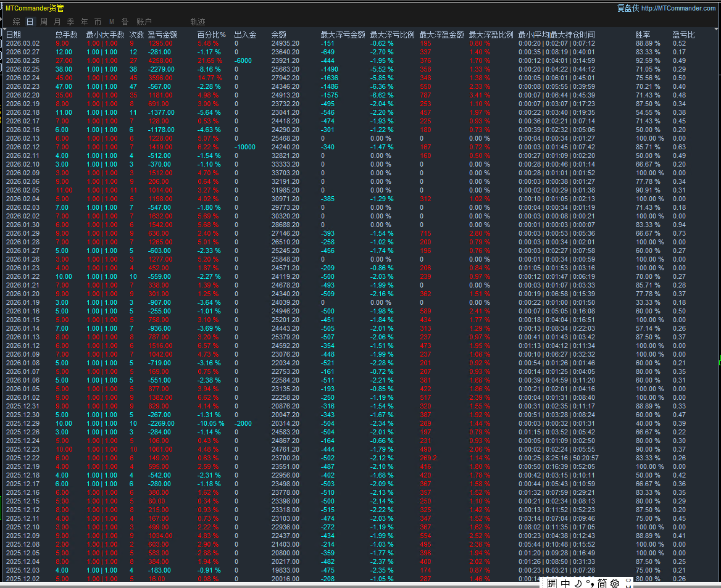Click balance 33333.20
The image size is (721, 588).
click(x=285, y=164)
